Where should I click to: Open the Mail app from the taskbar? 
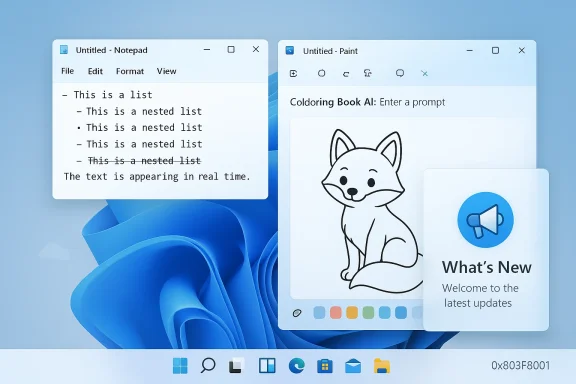pyautogui.click(x=353, y=366)
